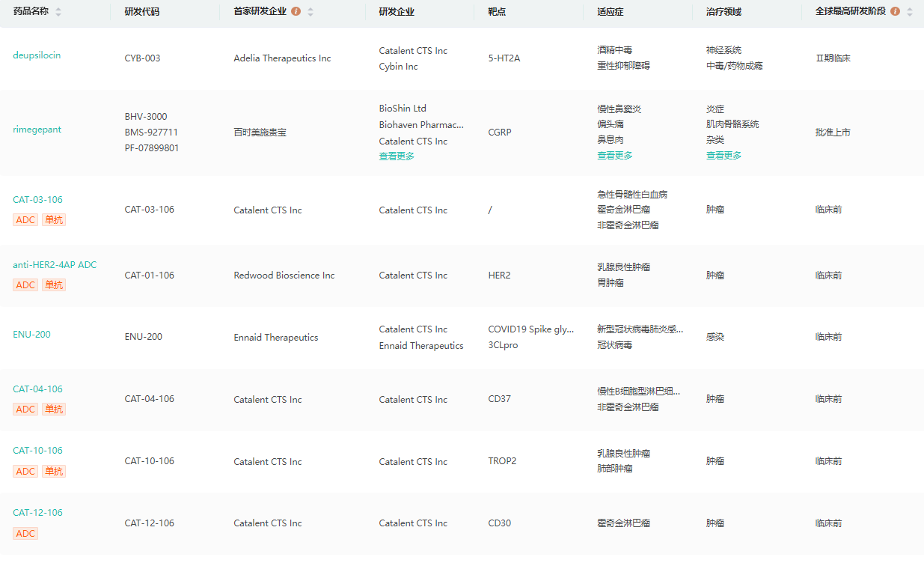Click 适应症 column header

pos(611,12)
